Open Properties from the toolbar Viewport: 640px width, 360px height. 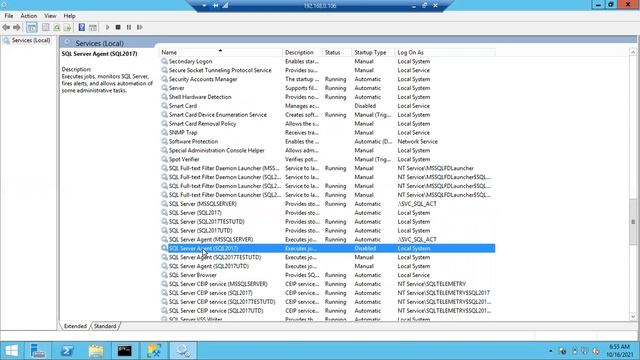46,27
